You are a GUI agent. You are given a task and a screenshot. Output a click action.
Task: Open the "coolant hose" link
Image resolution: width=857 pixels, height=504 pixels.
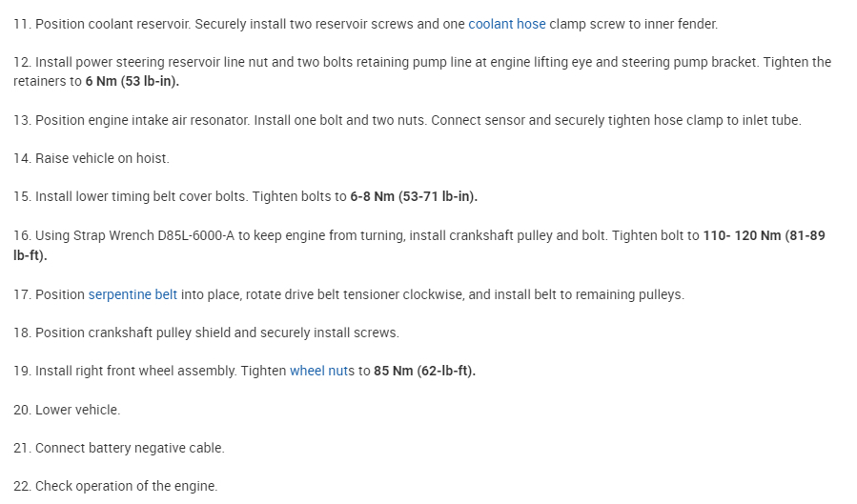tap(506, 23)
